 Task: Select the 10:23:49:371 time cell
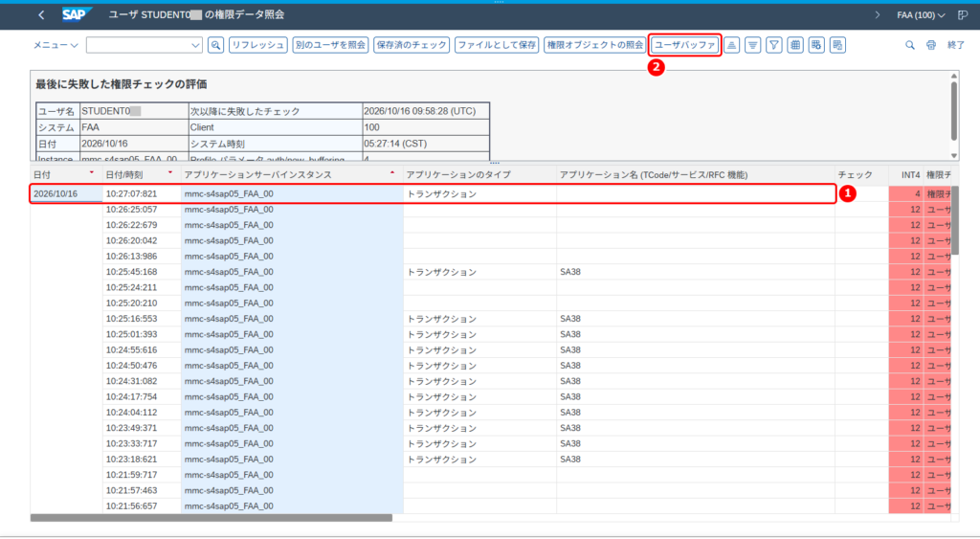coord(142,428)
